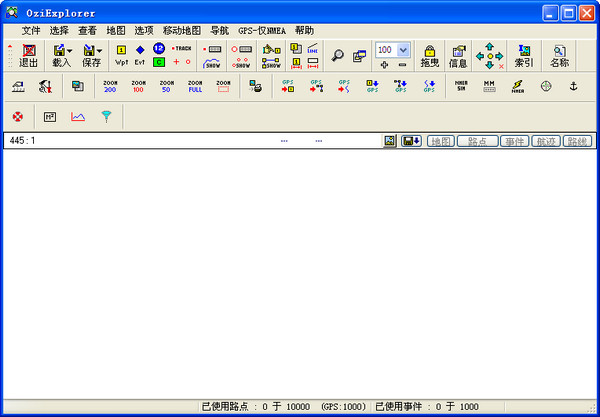Select the Wpt waypoint tool
This screenshot has height=417, width=600.
tap(121, 55)
